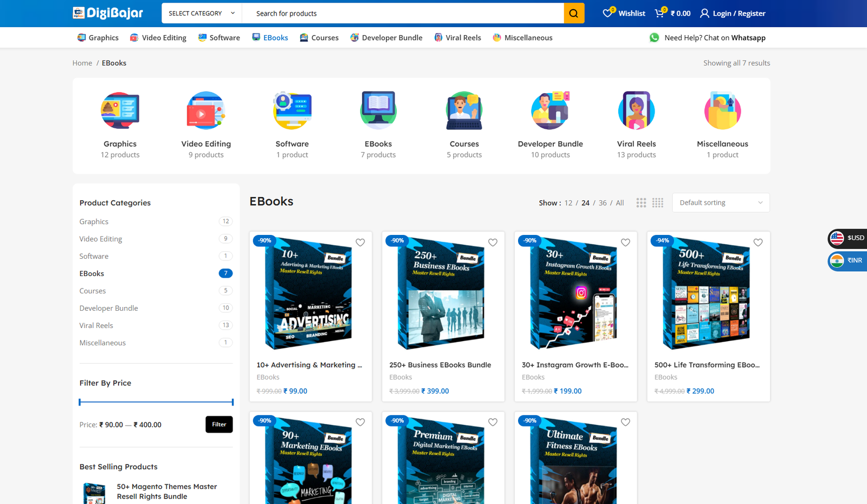867x504 pixels.
Task: Click the maximum price slider handle
Action: coord(232,402)
